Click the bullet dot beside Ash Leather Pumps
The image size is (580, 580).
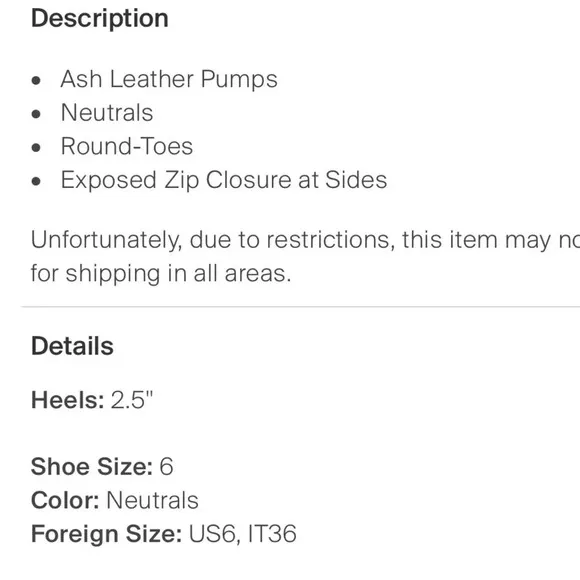pyautogui.click(x=36, y=80)
